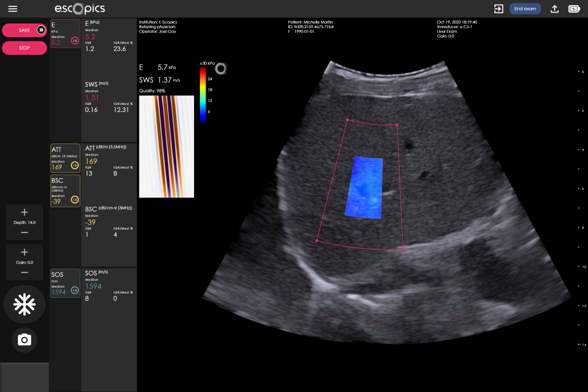Viewport: 588px width, 392px height.
Task: Decrease gain with the minus button
Action: 24,272
